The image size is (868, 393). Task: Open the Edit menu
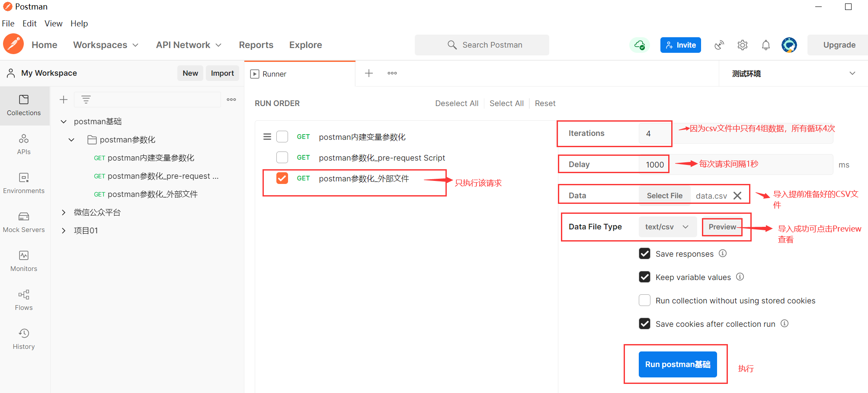[29, 23]
